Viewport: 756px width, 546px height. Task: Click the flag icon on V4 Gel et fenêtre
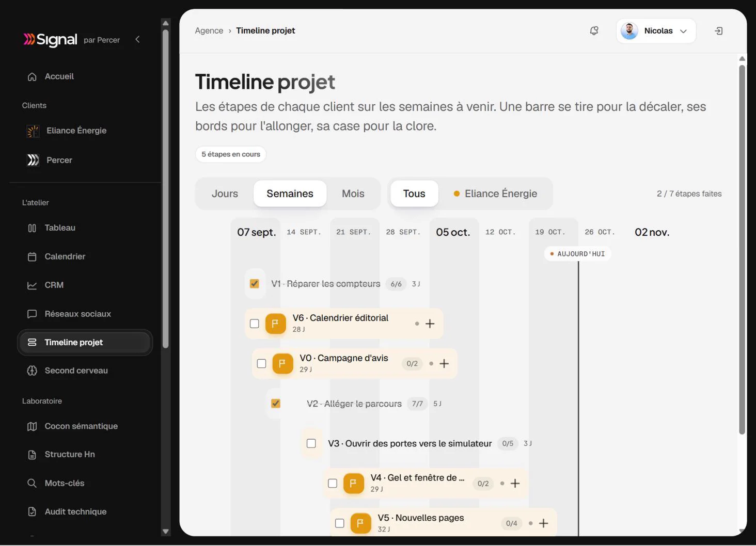tap(353, 484)
